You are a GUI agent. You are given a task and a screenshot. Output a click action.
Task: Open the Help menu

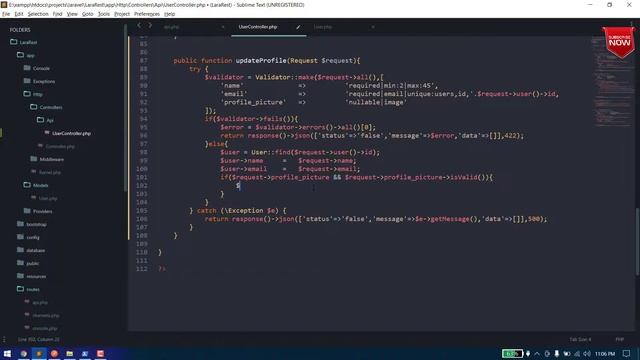(x=169, y=14)
